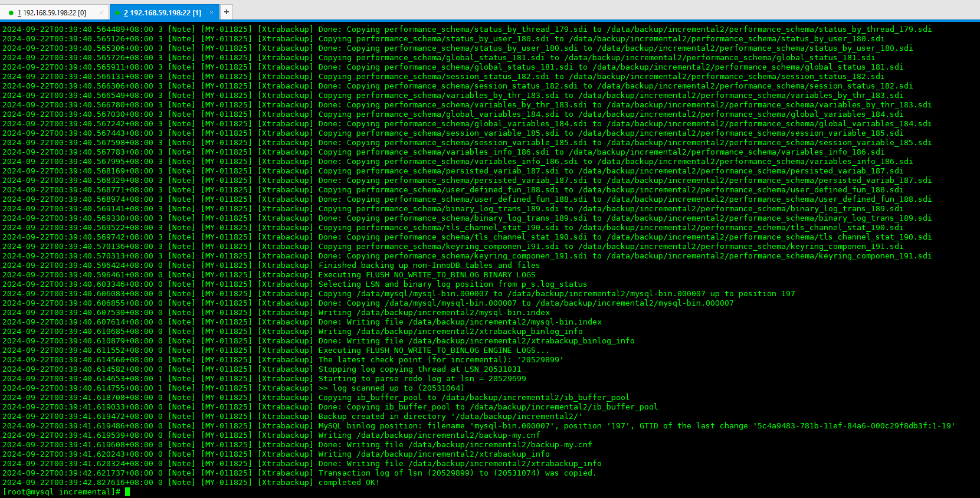Click 'Done: Copying performance_schema/keyring_componen_191.sdi' line
Screen dimensions: 980x498
pos(467,256)
